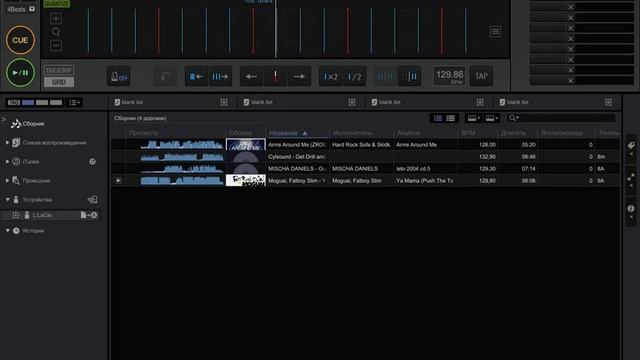The height and width of the screenshot is (360, 640).
Task: Select the 'Hard Rock Sofa & Skidk' cell
Action: [361, 144]
